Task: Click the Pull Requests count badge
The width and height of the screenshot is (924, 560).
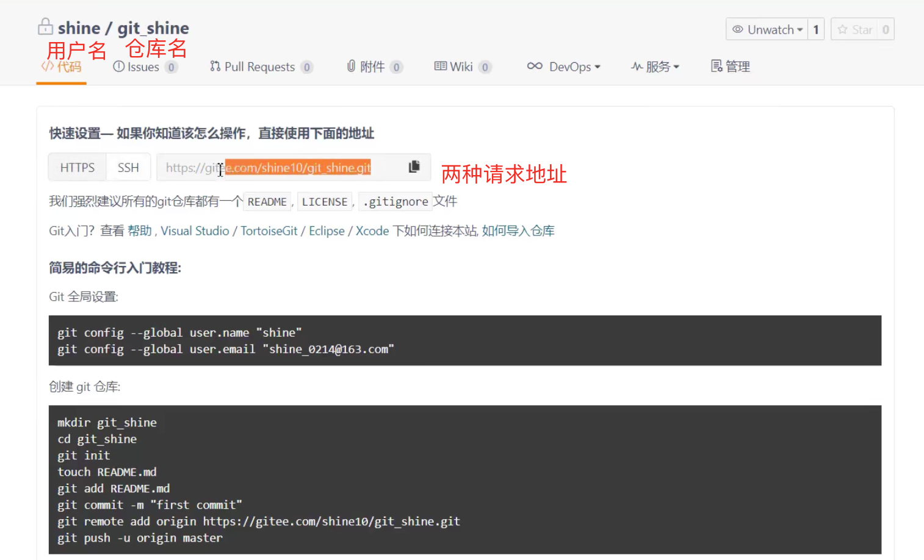Action: point(307,67)
